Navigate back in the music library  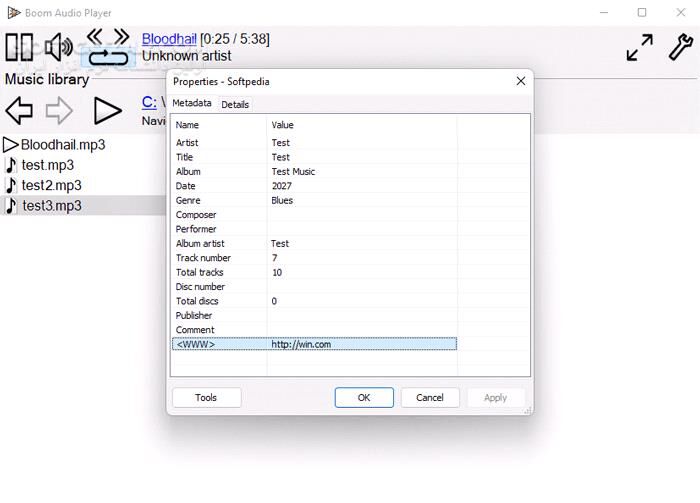pos(19,110)
